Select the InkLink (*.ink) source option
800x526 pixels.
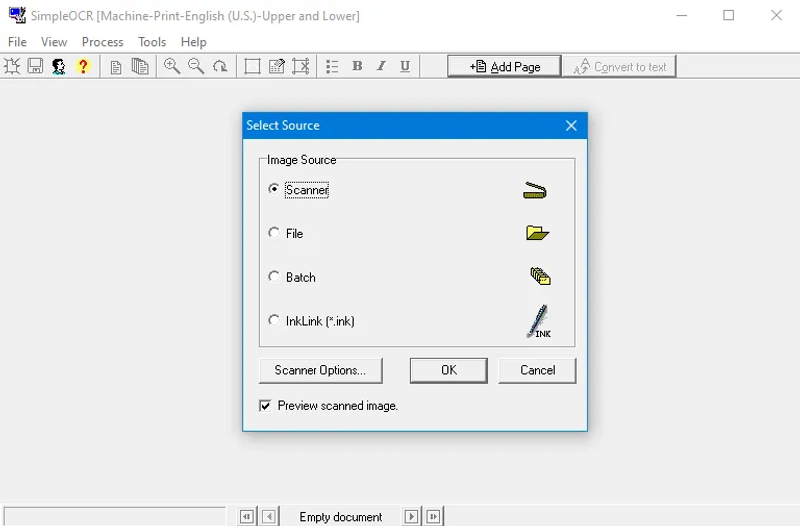[274, 321]
